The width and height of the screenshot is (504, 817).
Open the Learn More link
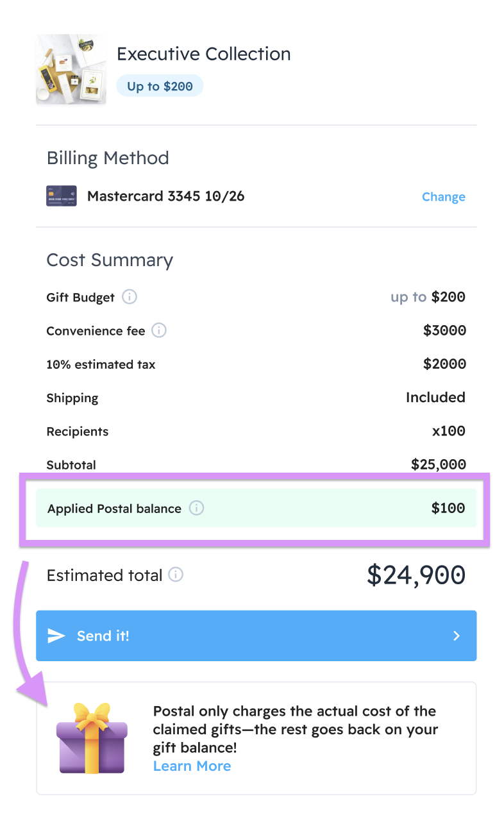tap(192, 766)
